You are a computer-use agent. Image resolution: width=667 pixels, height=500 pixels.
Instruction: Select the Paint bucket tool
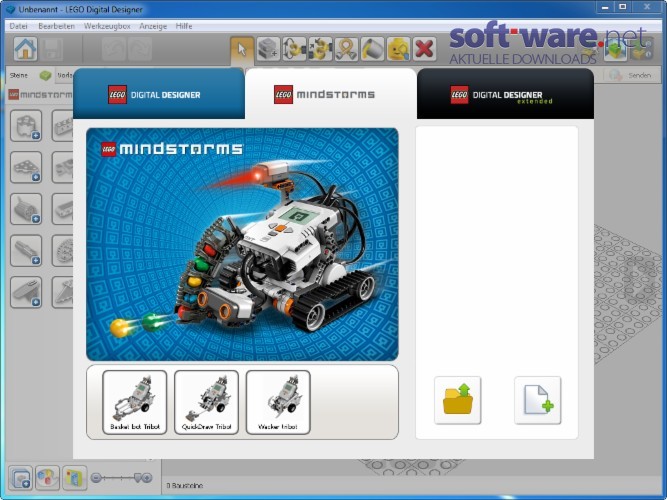(372, 49)
